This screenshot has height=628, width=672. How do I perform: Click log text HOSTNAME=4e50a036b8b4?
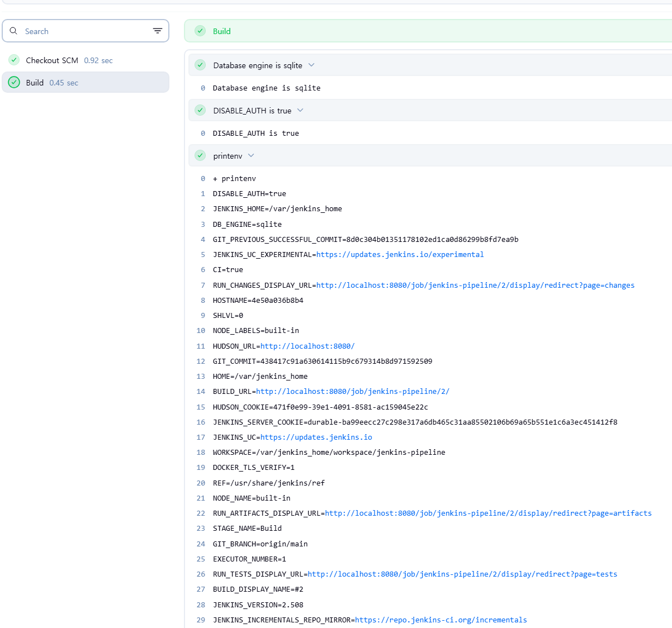[x=258, y=300]
